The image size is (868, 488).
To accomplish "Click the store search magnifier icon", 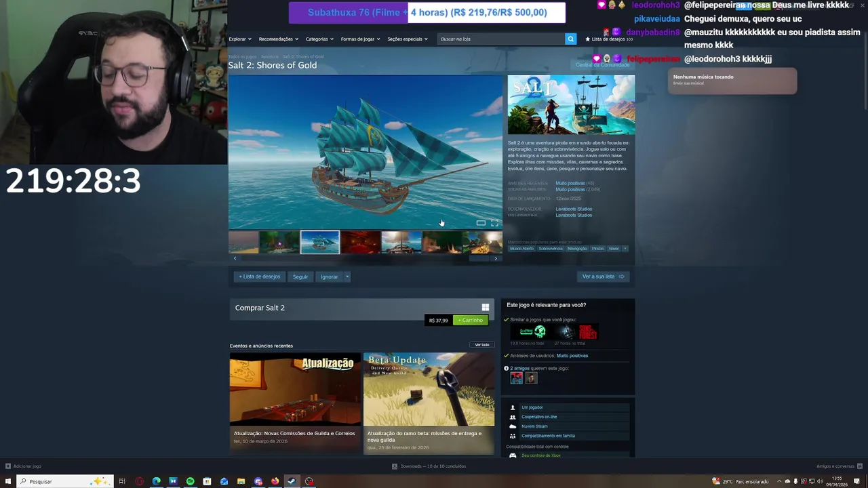I will (x=570, y=39).
